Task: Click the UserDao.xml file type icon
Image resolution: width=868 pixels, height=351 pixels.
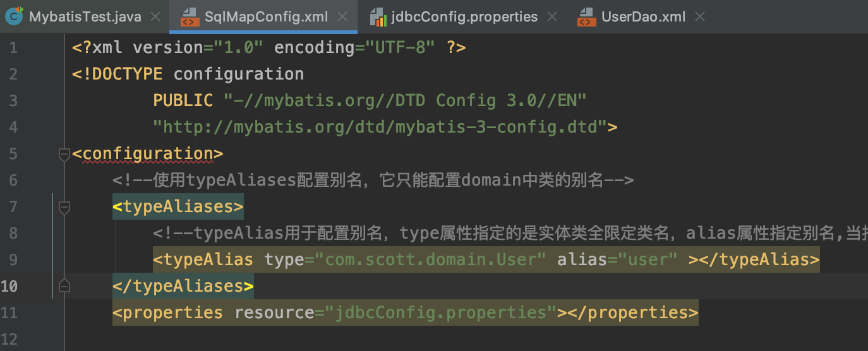Action: click(586, 17)
